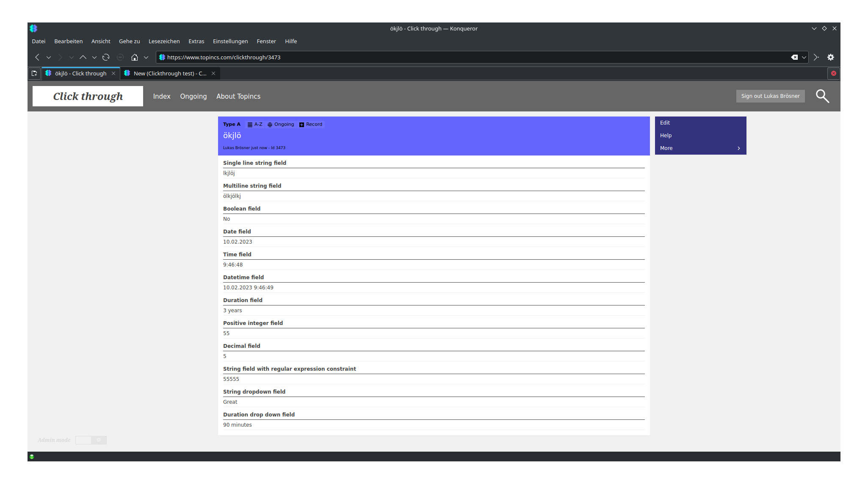The width and height of the screenshot is (868, 494).
Task: Expand the More submenu in sidebar
Action: click(x=700, y=148)
